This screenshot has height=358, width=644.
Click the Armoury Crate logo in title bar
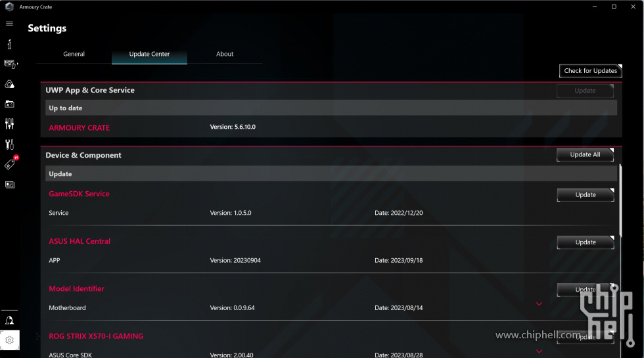(x=9, y=7)
